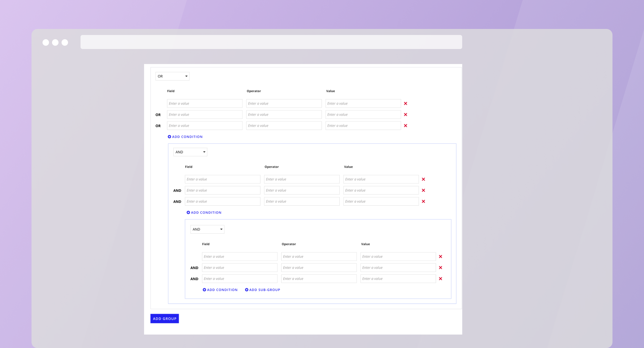The width and height of the screenshot is (644, 348).
Task: Delete first row of innermost AND group
Action: pyautogui.click(x=440, y=256)
